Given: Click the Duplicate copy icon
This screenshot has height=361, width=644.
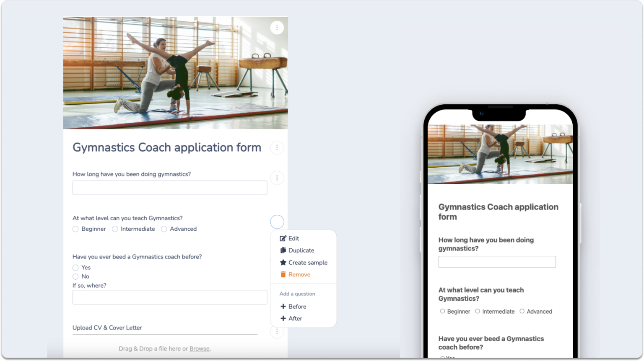Looking at the screenshot, I should coord(283,250).
